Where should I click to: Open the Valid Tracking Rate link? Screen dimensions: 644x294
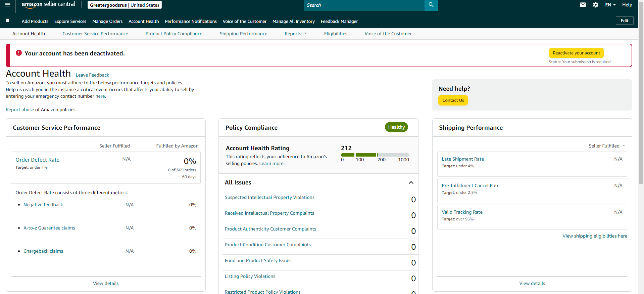click(x=462, y=212)
